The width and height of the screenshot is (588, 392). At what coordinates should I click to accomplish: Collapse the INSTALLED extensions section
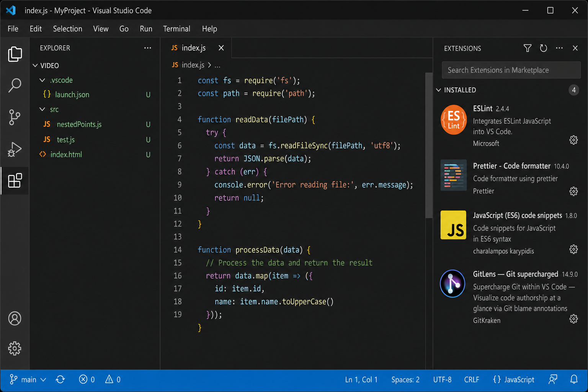tap(439, 90)
